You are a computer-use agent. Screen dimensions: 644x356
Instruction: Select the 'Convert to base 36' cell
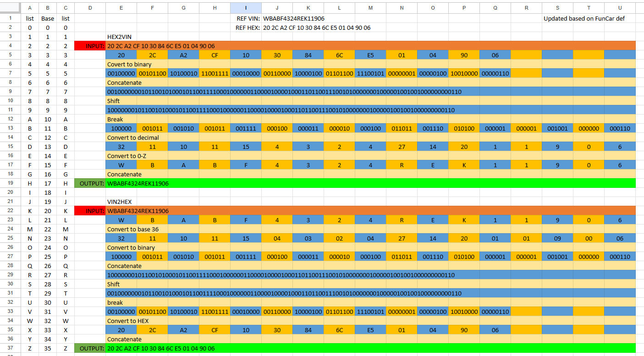[x=132, y=229]
